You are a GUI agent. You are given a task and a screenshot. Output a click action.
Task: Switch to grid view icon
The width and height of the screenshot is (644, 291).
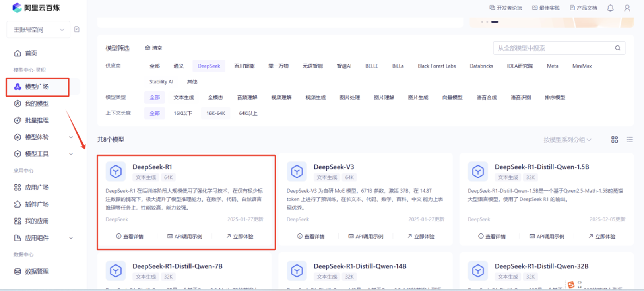[x=615, y=140]
